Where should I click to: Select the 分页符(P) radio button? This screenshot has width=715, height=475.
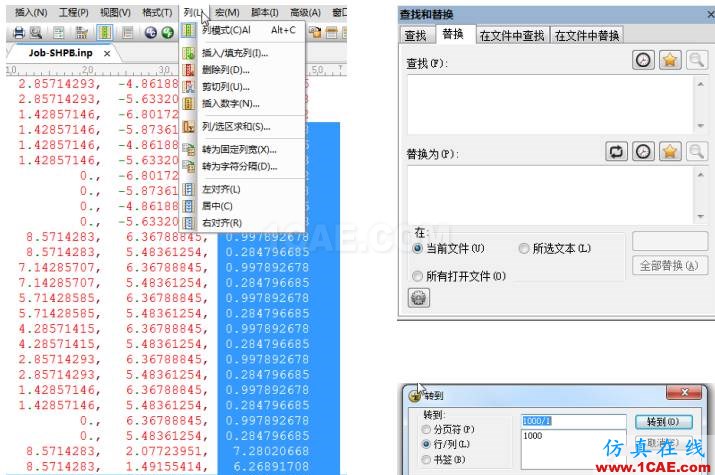tap(426, 429)
